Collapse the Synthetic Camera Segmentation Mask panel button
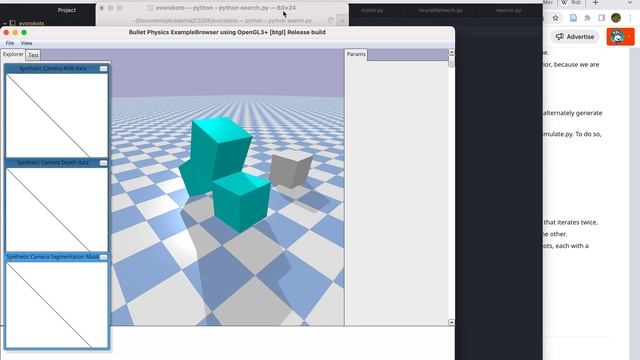 [x=103, y=257]
